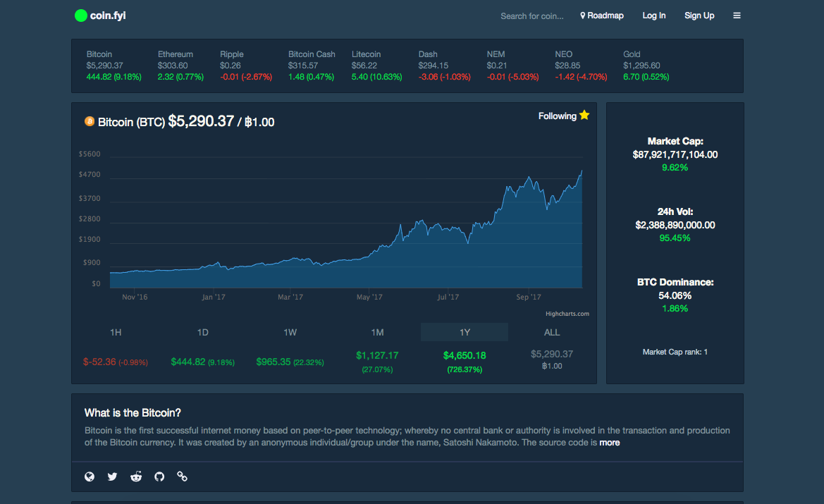
Task: Open the Bitcoin Reddit icon
Action: (136, 477)
